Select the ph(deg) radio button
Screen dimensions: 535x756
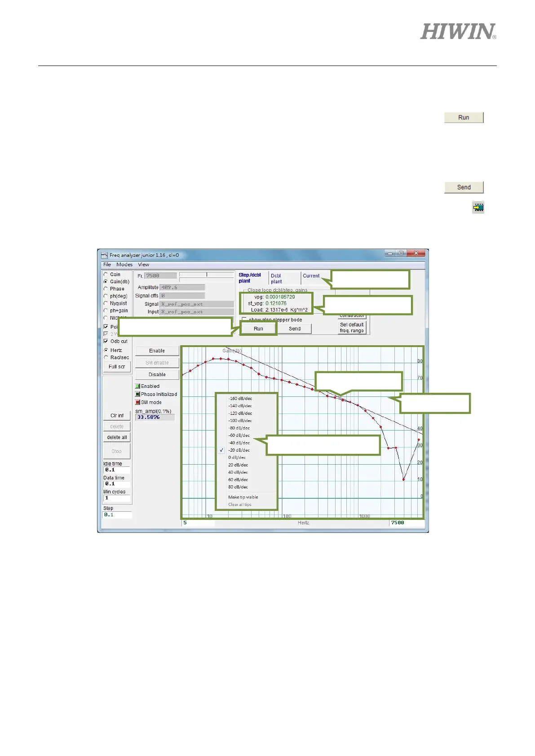106,296
